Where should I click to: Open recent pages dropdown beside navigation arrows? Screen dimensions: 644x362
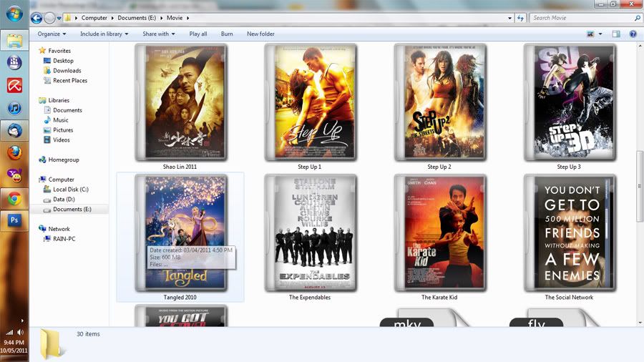(59, 18)
